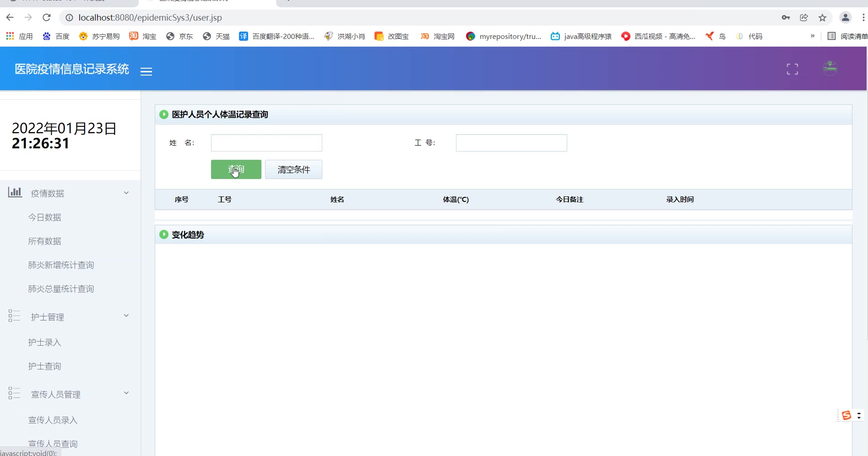Toggle the sidebar hamburger menu icon

146,71
